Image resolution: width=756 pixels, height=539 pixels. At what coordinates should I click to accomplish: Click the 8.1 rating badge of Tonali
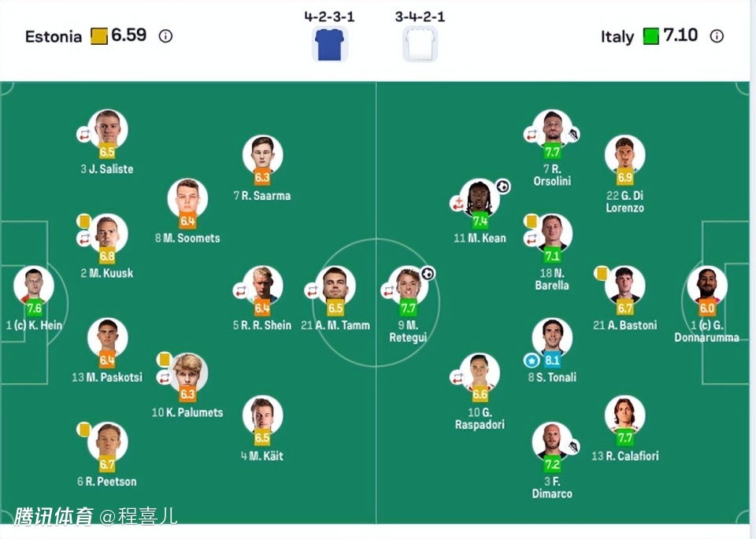[552, 360]
